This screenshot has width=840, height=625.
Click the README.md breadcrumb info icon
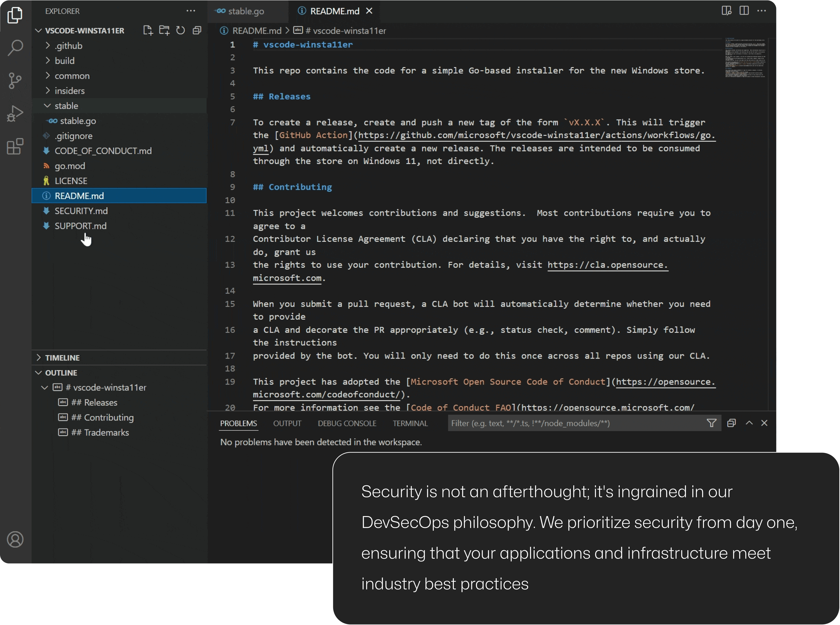[224, 31]
